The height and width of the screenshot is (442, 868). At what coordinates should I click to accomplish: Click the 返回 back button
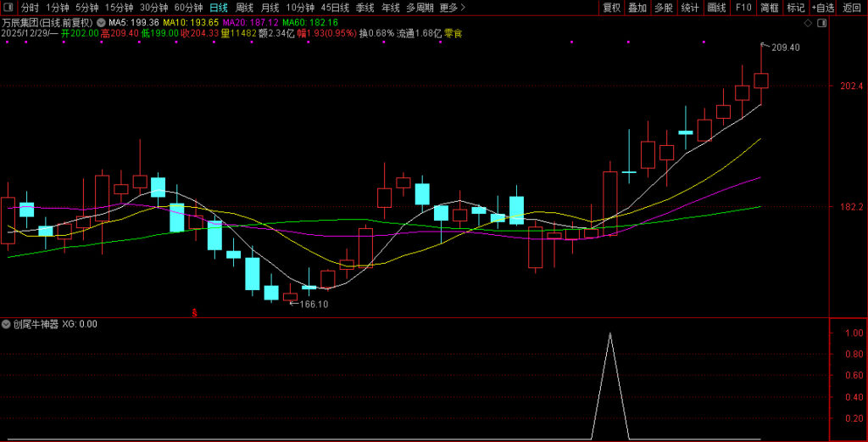[851, 8]
